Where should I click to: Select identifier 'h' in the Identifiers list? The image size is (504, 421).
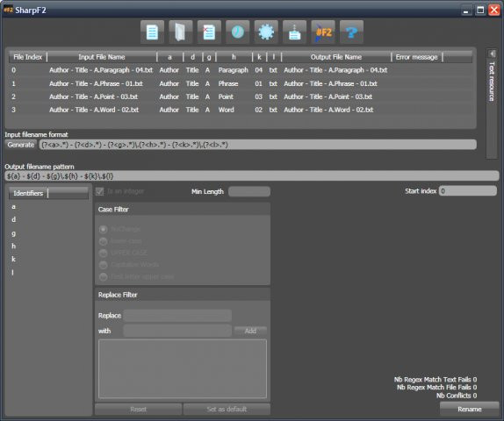pos(13,246)
